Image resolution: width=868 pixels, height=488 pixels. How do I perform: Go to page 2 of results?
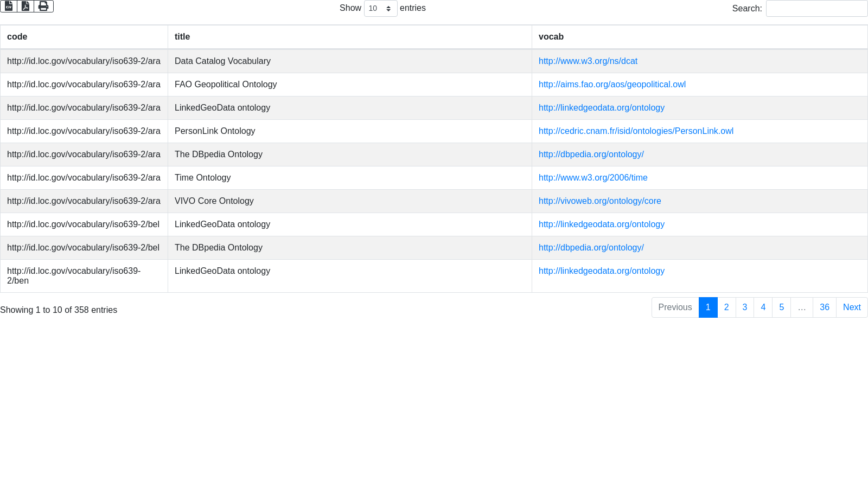(x=726, y=307)
